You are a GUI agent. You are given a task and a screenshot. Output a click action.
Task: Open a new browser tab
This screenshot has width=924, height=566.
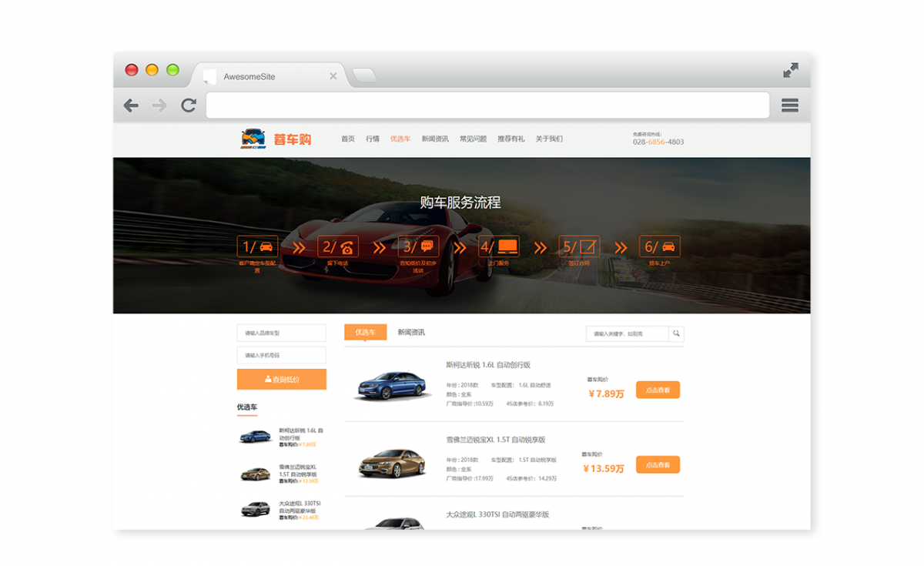click(364, 75)
